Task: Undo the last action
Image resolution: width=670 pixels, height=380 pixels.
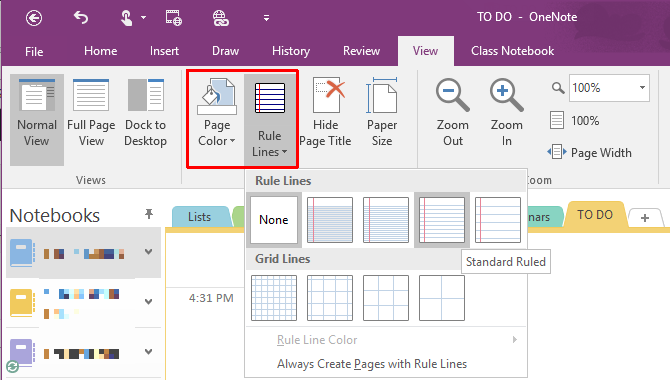Action: tap(81, 18)
